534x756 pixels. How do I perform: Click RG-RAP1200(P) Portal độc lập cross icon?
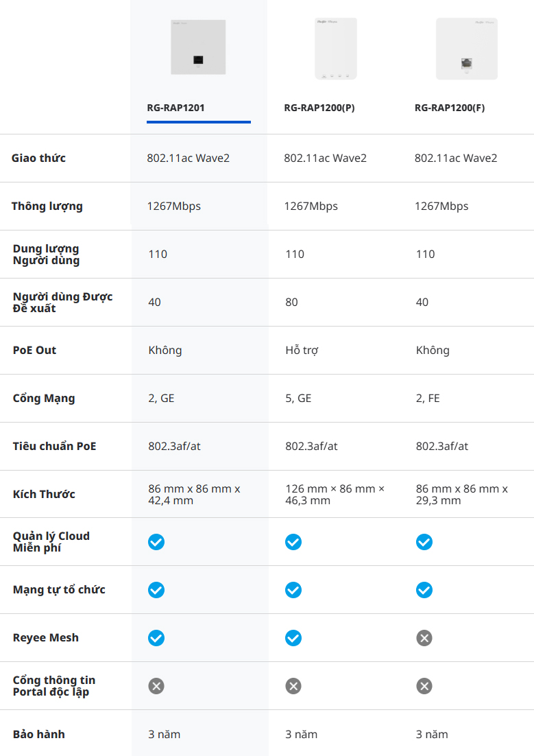[293, 686]
